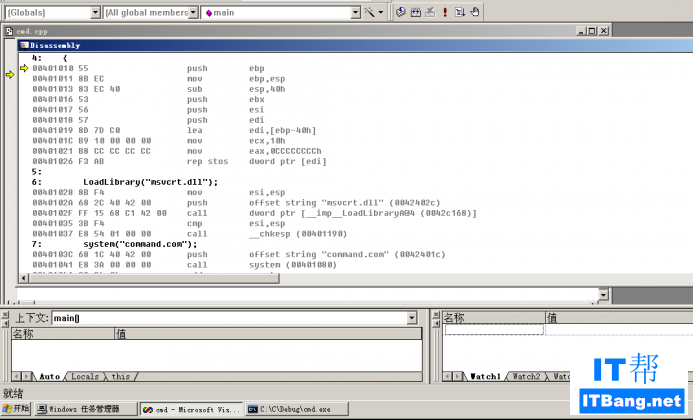Click the push offset string "msvcrt.dll" line
The image size is (693, 420).
[x=236, y=202]
